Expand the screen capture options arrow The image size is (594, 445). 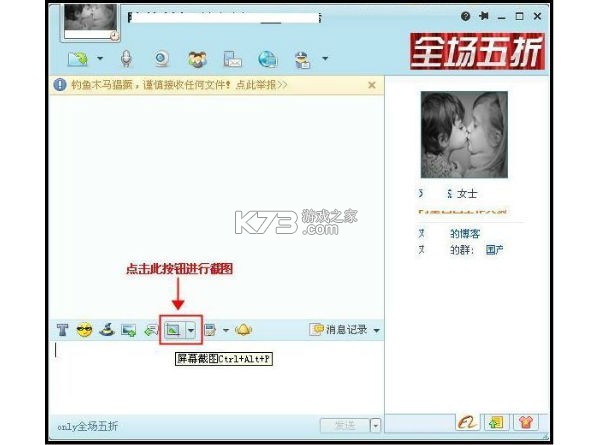point(191,330)
